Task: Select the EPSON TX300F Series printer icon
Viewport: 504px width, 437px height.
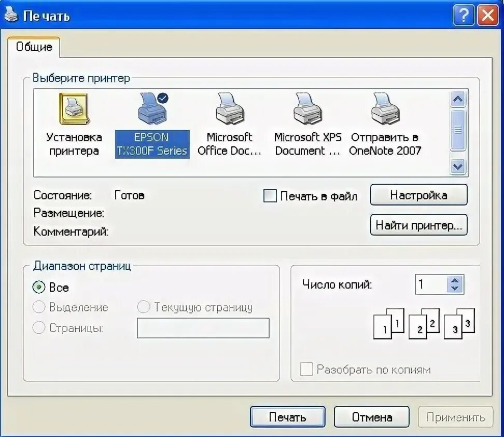Action: point(152,110)
